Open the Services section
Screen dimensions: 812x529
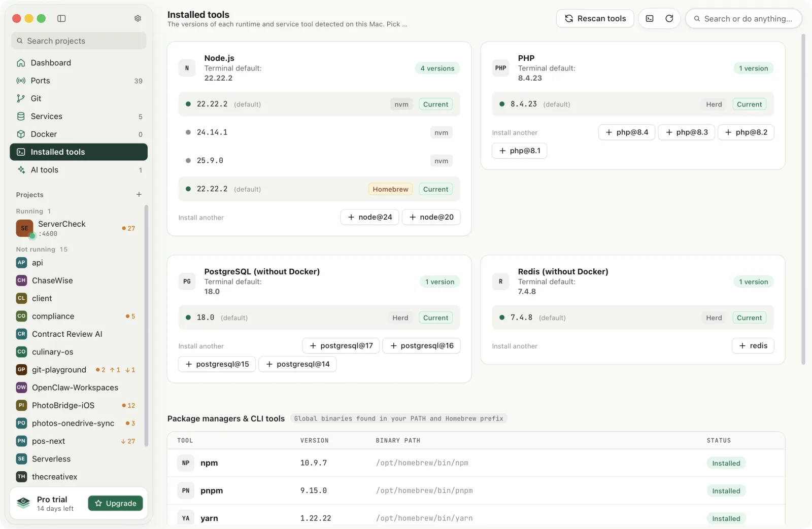79,116
